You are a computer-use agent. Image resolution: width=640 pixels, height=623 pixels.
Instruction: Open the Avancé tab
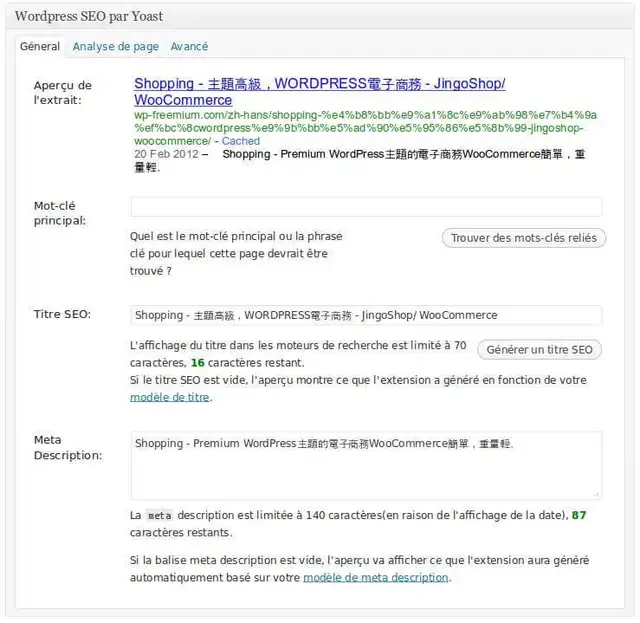(189, 47)
